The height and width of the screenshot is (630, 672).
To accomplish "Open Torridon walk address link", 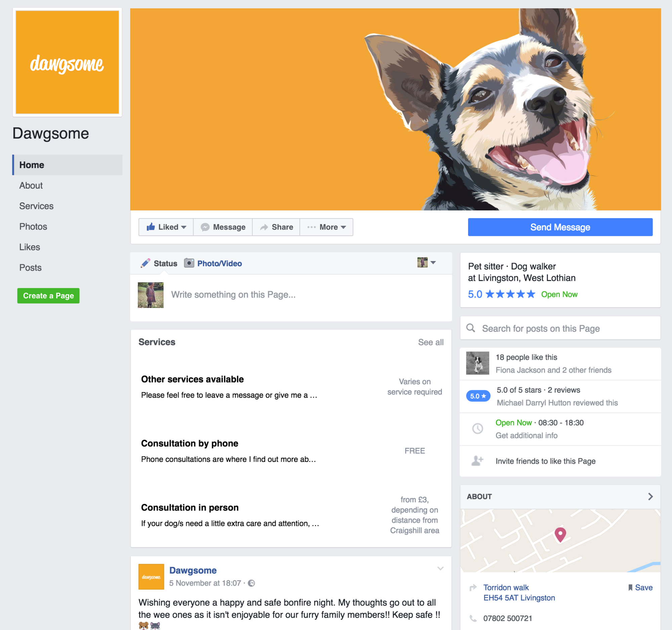I will click(519, 593).
